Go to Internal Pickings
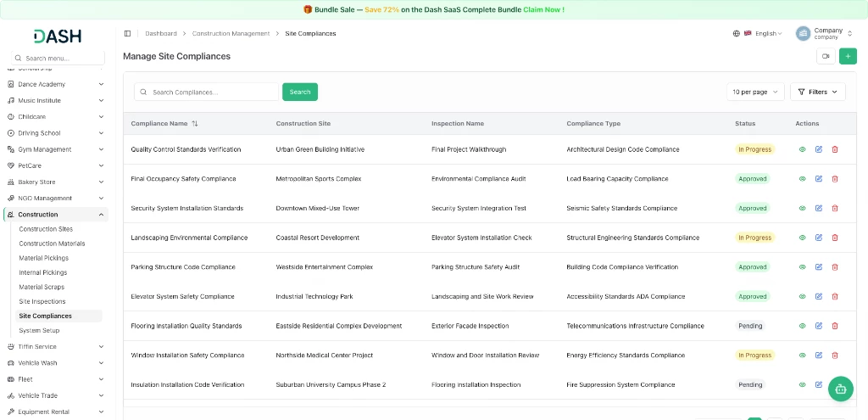868x420 pixels. (x=43, y=272)
